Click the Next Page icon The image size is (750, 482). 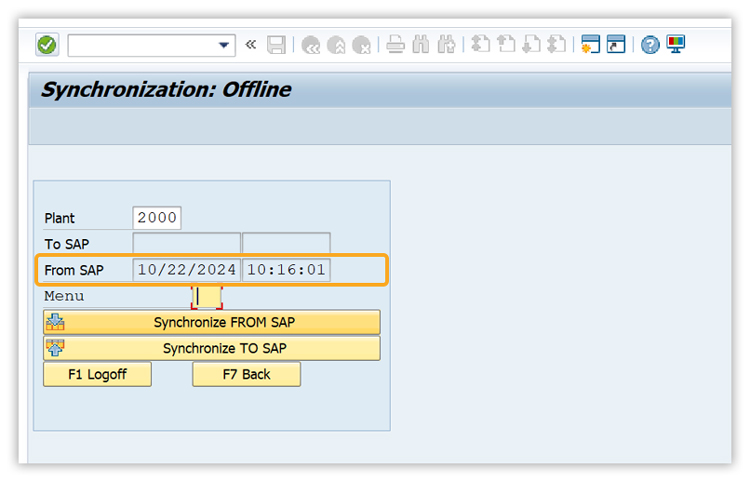coord(531,44)
